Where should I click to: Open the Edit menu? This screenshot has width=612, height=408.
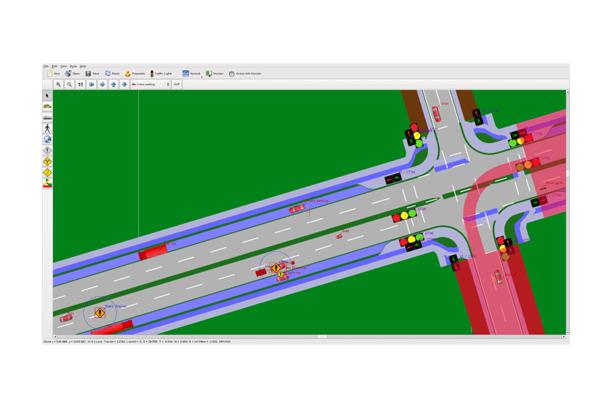[54, 65]
